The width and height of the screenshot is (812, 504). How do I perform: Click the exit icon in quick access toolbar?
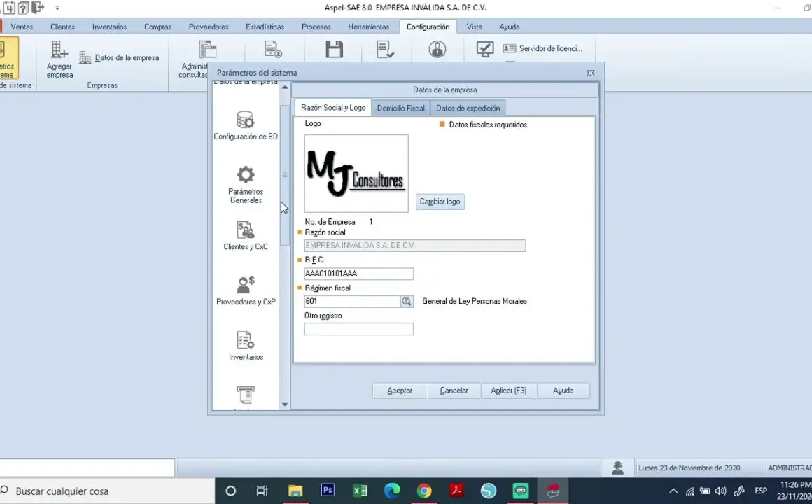pos(38,7)
